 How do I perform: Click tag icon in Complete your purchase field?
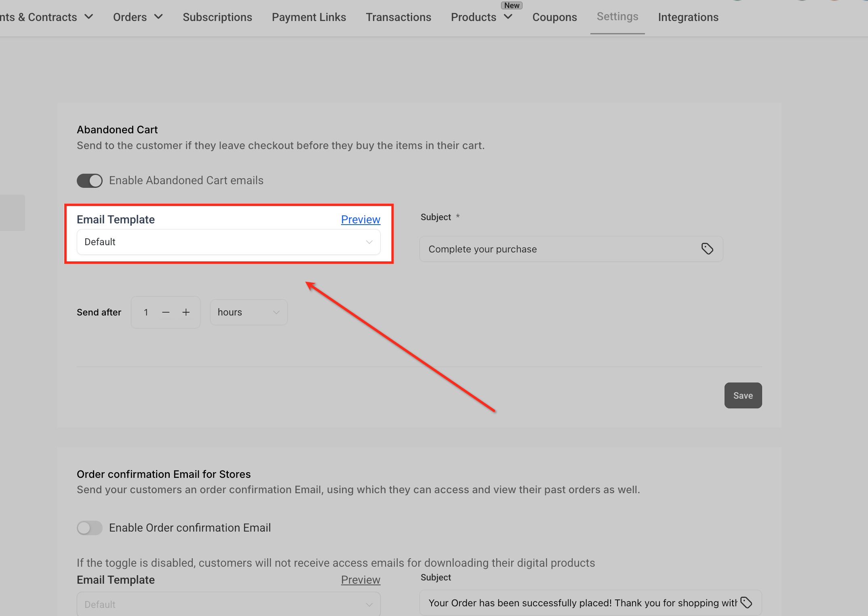(x=707, y=249)
